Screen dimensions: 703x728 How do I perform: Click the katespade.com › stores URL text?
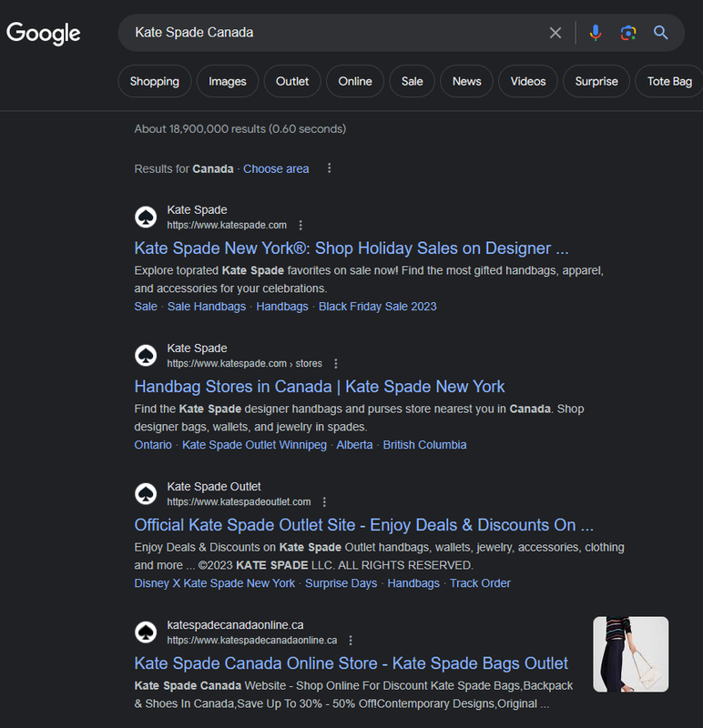click(244, 363)
